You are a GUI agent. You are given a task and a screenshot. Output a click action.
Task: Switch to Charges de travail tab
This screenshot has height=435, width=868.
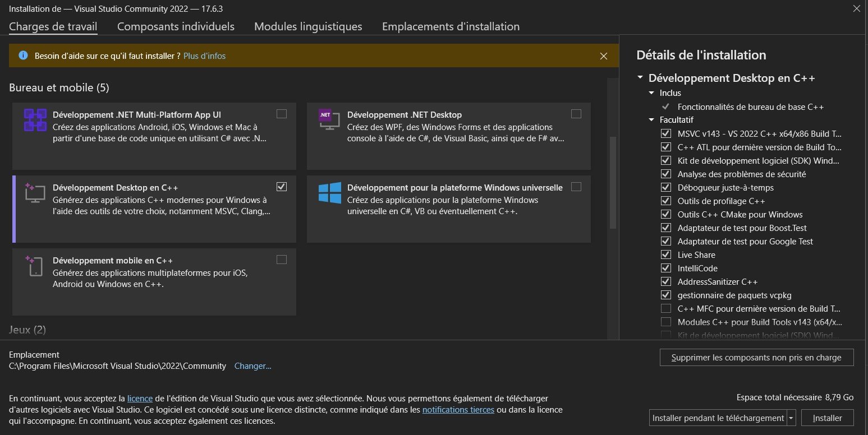pos(53,26)
